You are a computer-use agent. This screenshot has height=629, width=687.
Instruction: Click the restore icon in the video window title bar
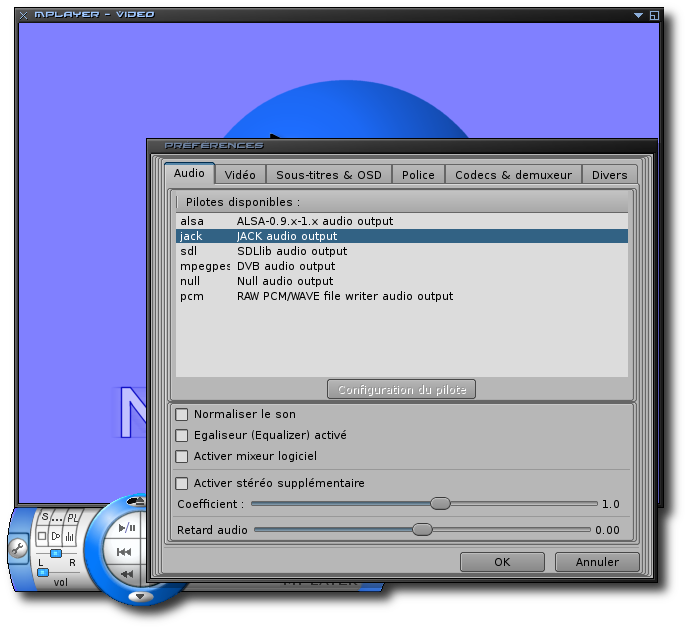point(654,15)
